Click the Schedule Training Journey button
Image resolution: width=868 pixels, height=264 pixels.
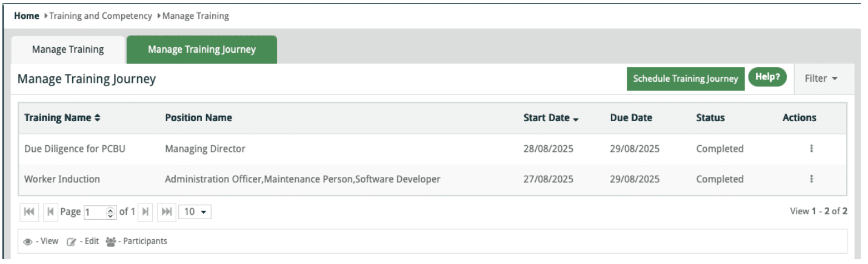685,79
